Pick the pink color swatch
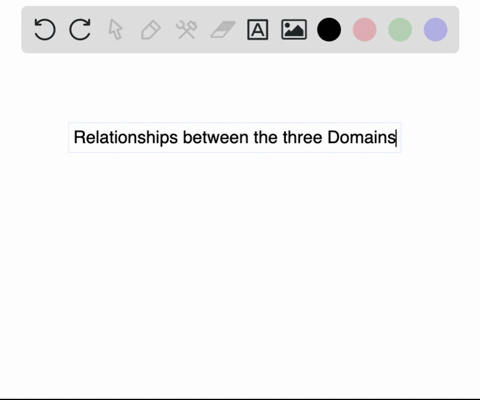Viewport: 480px width, 400px height. [365, 30]
